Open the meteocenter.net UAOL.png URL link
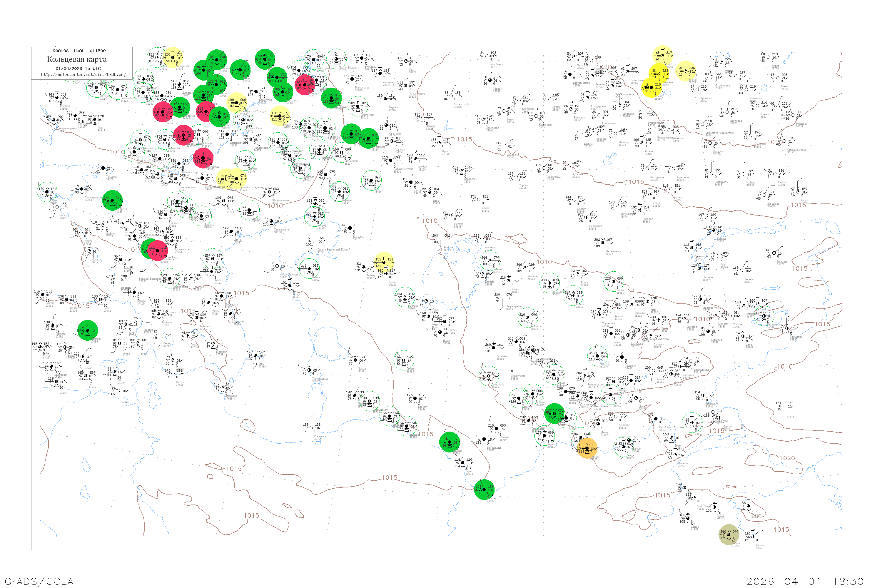Viewport: 882px width, 588px height. coord(83,74)
